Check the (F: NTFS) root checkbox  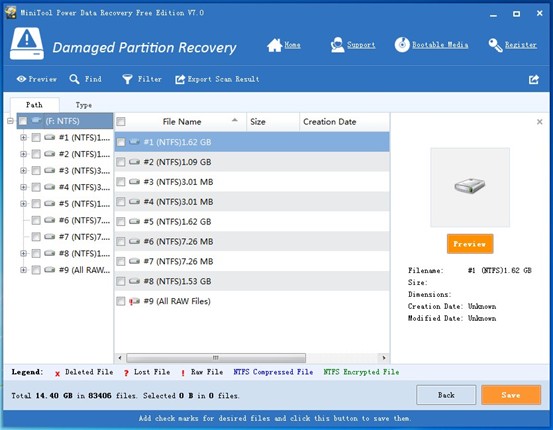(23, 121)
